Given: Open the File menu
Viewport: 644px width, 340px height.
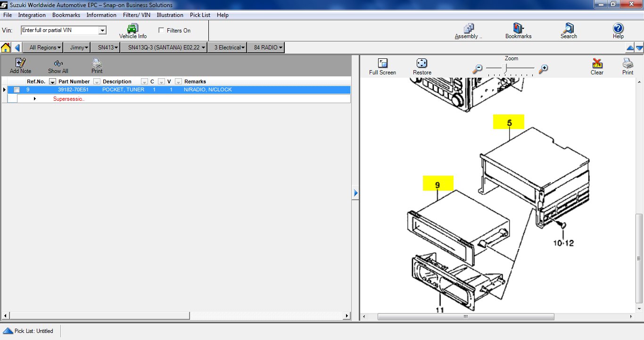Looking at the screenshot, I should (8, 15).
